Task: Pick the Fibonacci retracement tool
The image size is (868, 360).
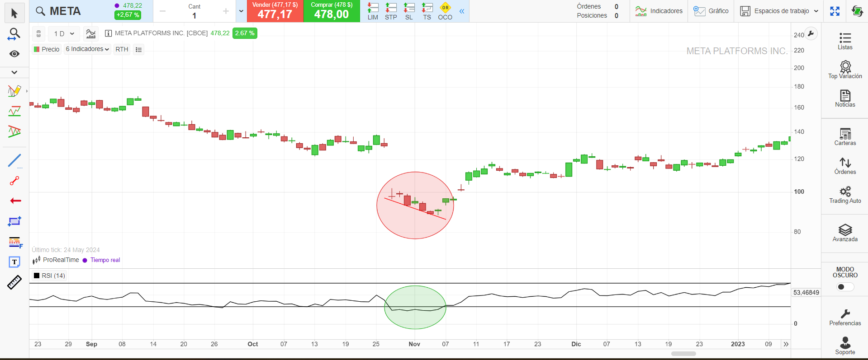Action: [15, 242]
